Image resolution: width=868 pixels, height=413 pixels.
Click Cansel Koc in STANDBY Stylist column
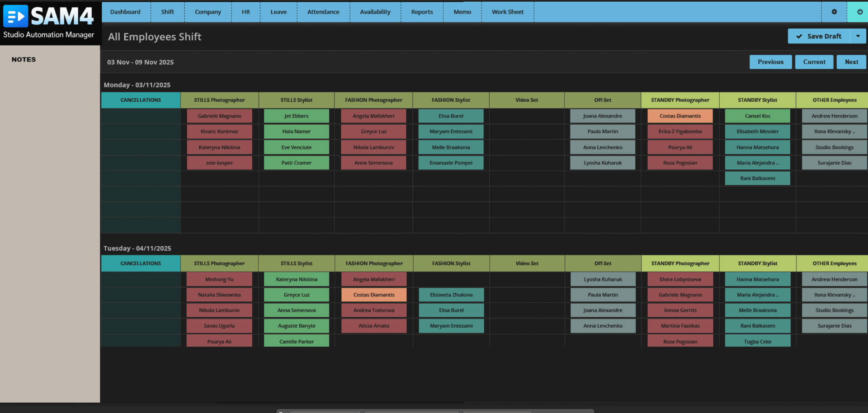pos(757,116)
